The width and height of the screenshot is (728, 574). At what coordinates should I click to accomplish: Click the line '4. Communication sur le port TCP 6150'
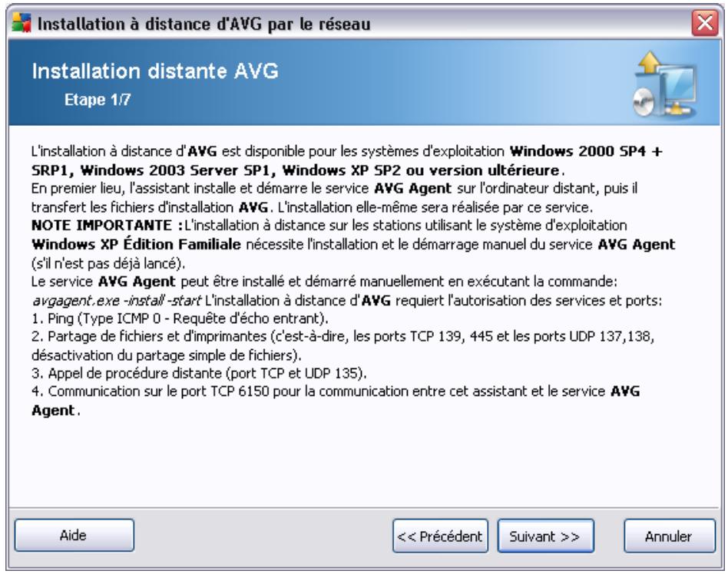pyautogui.click(x=336, y=401)
